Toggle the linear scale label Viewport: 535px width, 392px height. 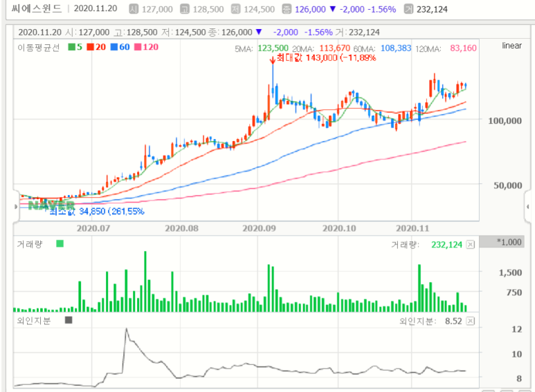point(511,46)
